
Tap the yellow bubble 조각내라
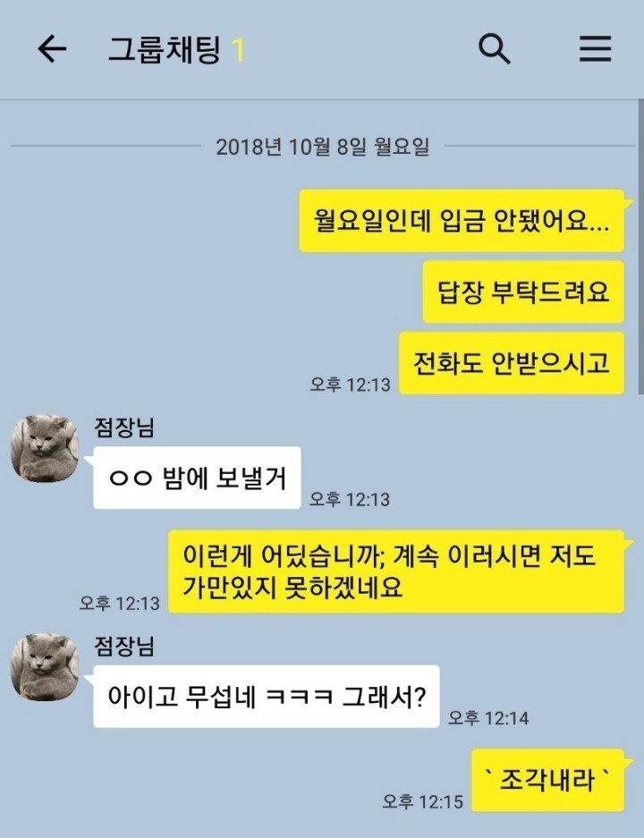(x=547, y=780)
